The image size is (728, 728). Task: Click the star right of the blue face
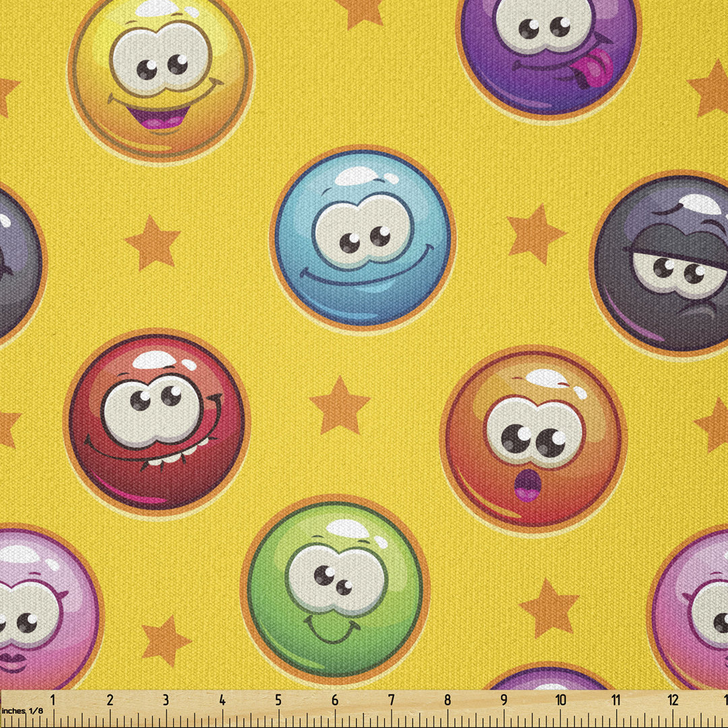(535, 234)
